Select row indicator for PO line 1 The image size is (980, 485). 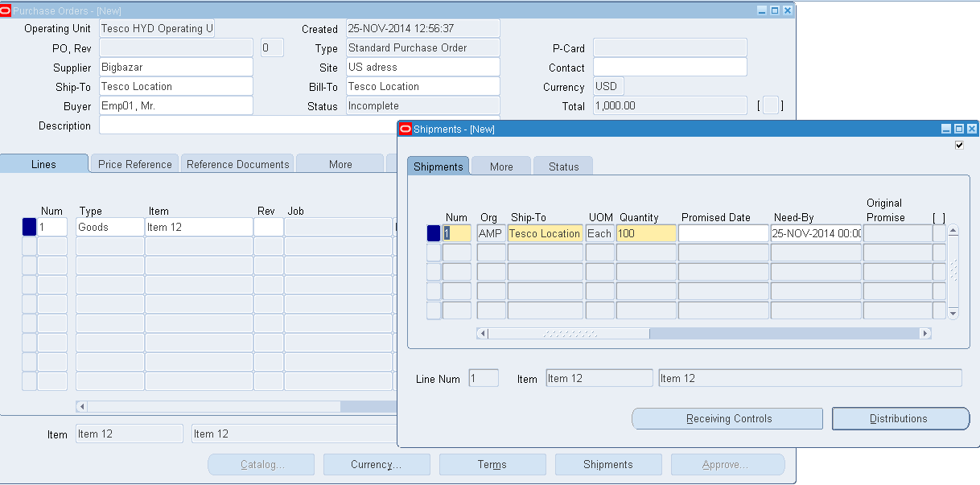(29, 227)
